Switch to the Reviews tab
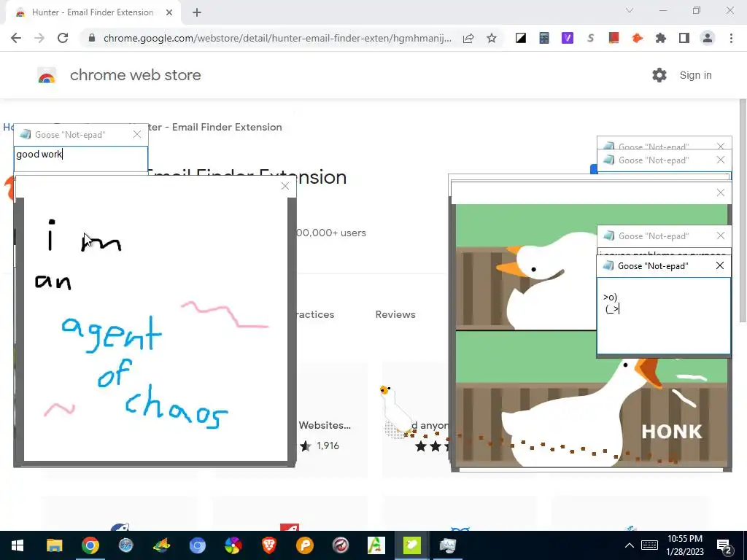Screen dimensions: 747x560 [x=395, y=314]
